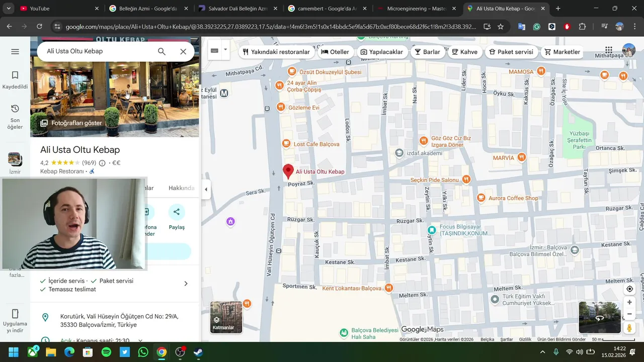Open Google apps grid
644x362 pixels.
tap(609, 50)
